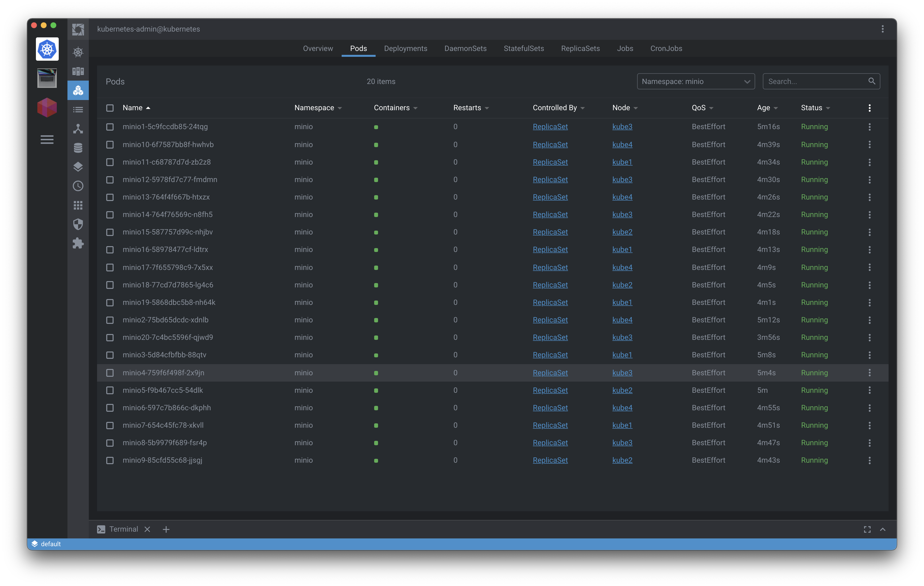Open the Apps grid sidebar icon
The image size is (924, 586).
[x=78, y=205]
